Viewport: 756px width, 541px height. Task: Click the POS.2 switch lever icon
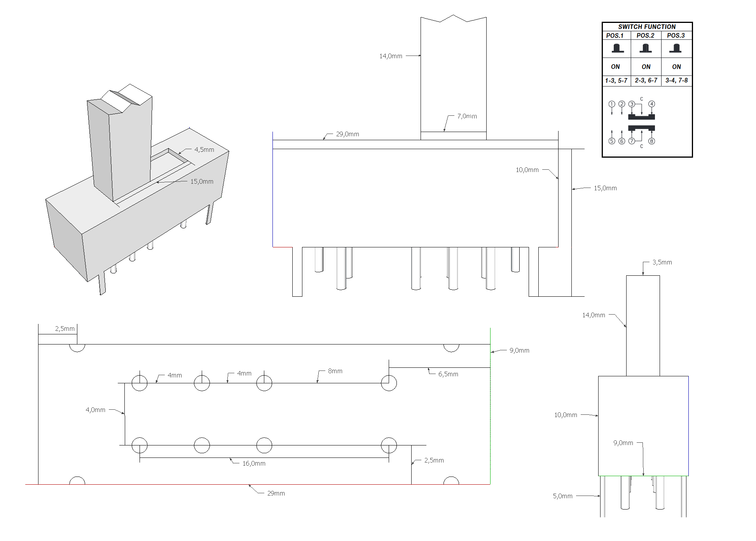pos(646,49)
